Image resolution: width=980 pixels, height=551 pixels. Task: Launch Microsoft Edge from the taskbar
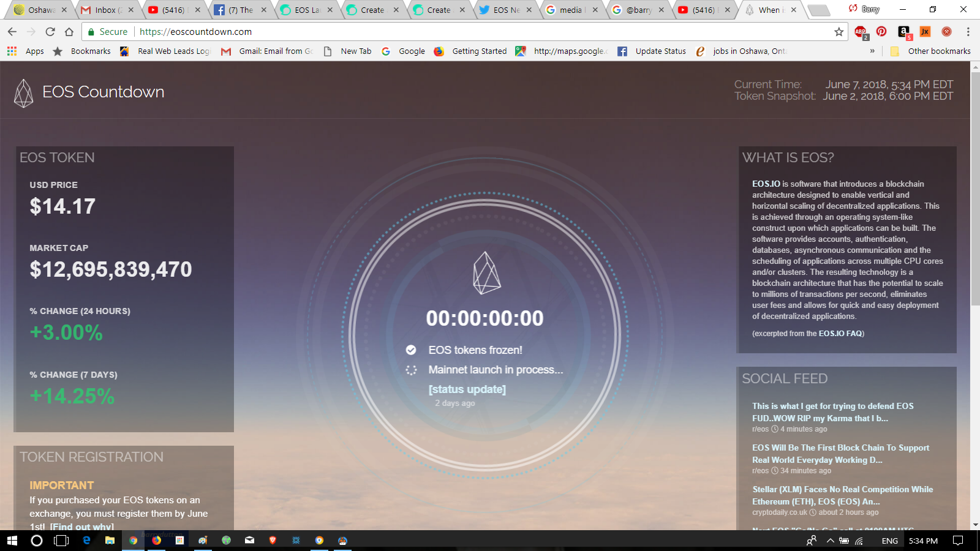point(86,541)
